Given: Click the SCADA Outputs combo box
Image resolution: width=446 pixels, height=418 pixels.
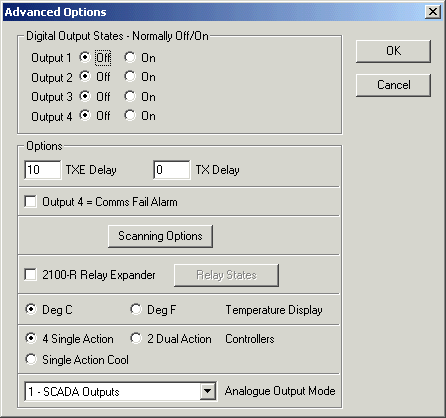Looking at the screenshot, I should [120, 391].
